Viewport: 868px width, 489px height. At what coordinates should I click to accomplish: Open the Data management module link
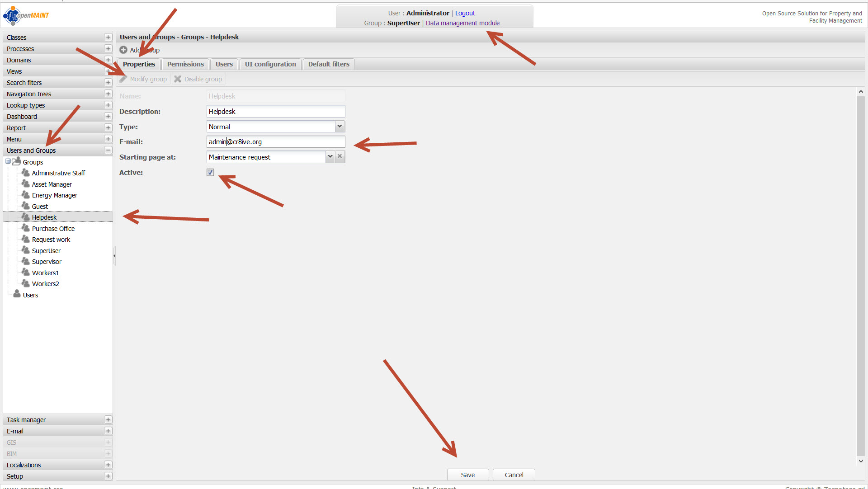point(462,23)
